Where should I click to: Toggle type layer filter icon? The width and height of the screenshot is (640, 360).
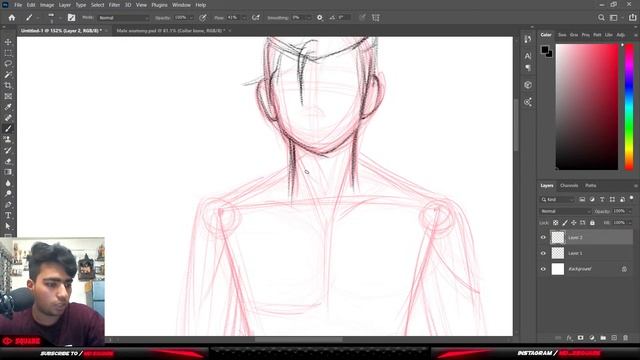click(602, 199)
